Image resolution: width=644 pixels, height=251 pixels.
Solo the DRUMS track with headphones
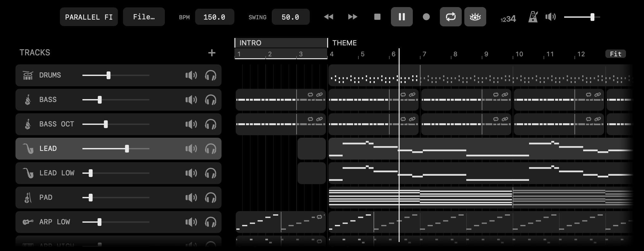click(211, 75)
